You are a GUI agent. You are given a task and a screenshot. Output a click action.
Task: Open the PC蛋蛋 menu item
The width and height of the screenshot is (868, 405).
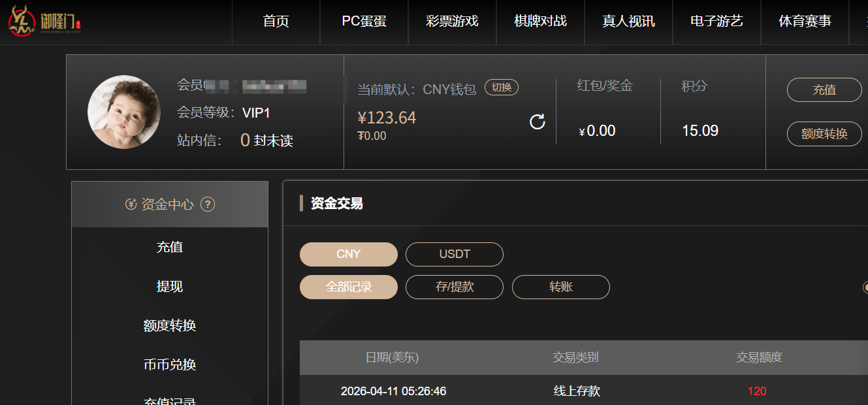pyautogui.click(x=364, y=22)
